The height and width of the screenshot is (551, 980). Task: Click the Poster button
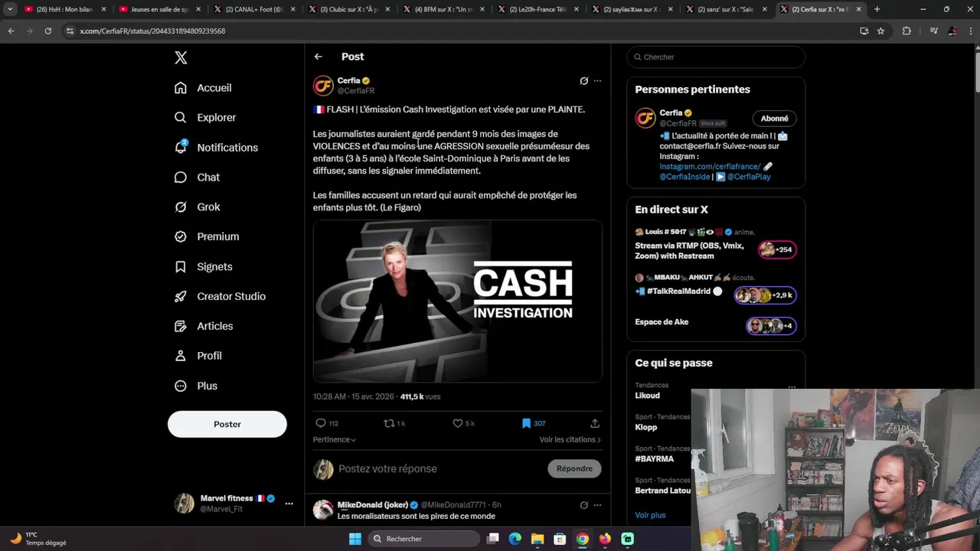tap(227, 424)
